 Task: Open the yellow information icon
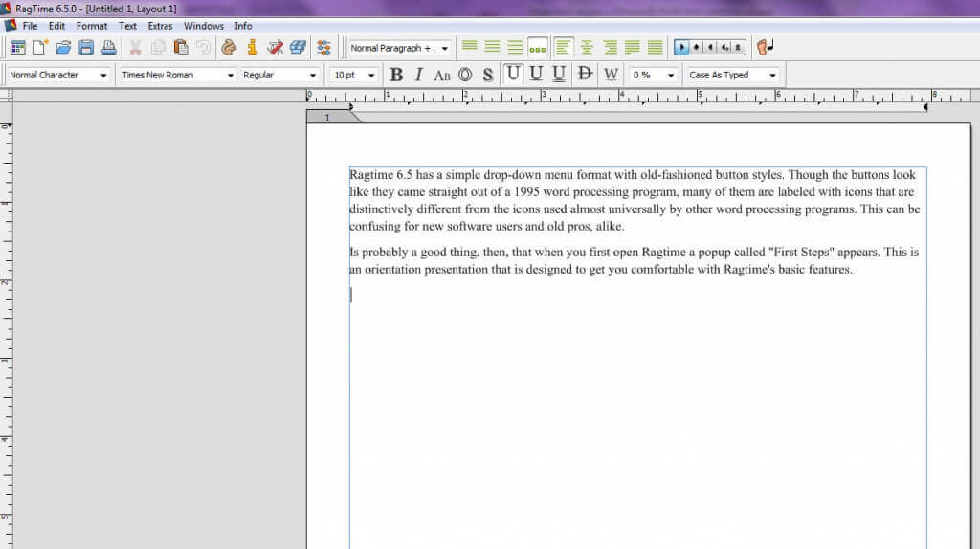(252, 48)
